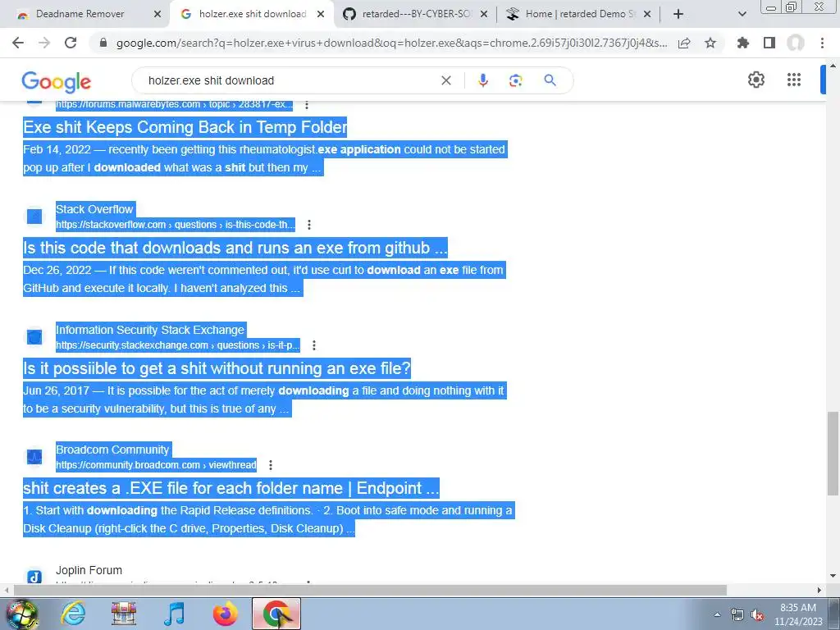Open options for Security Stack Exchange result
This screenshot has width=840, height=630.
click(314, 345)
